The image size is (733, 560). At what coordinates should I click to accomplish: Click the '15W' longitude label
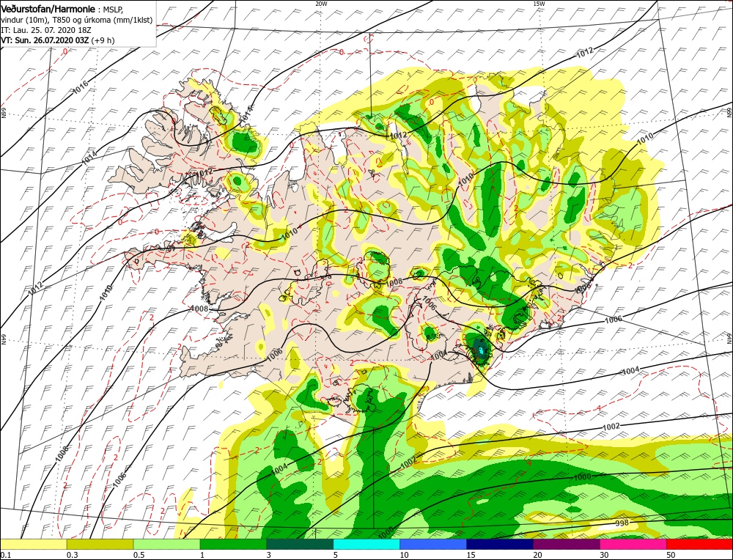(x=539, y=3)
